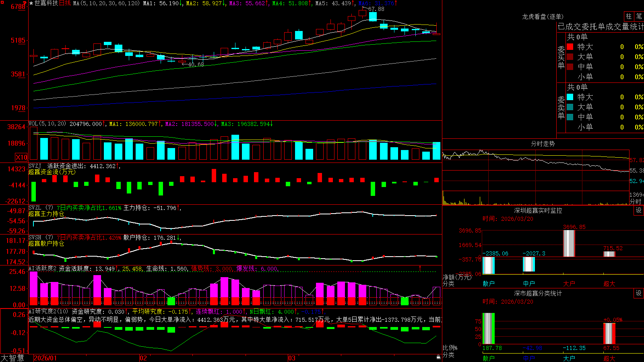Click the X10 volume scale marker
644x362 pixels.
click(21, 157)
